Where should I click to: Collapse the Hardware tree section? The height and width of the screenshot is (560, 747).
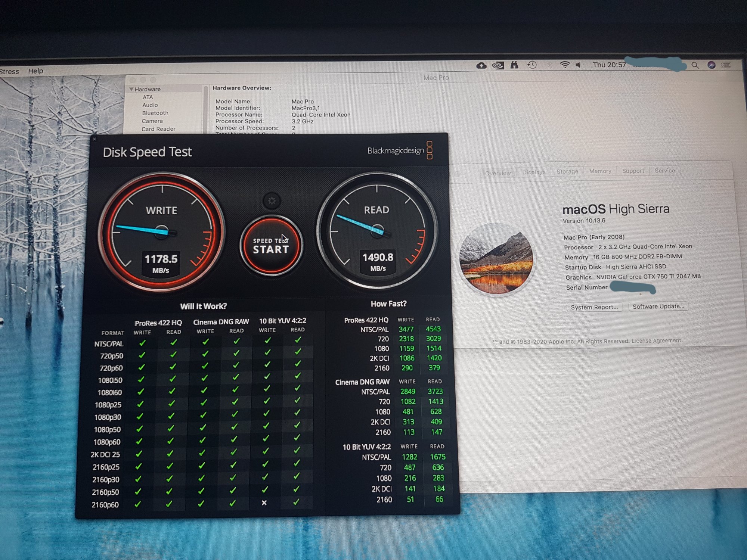tap(131, 89)
